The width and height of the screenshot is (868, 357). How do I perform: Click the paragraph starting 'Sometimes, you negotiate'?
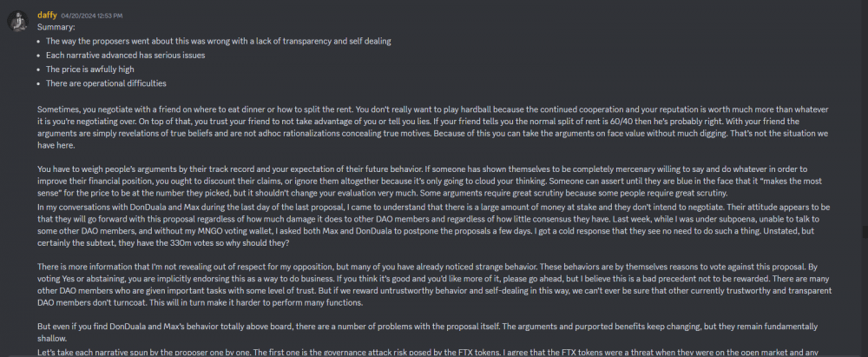[433, 128]
